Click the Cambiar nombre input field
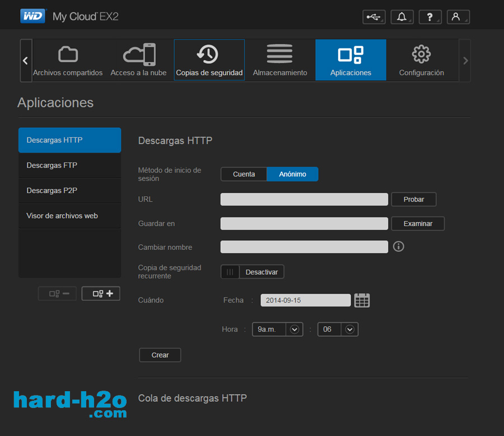Screen dimensions: 504x436 click(304, 247)
